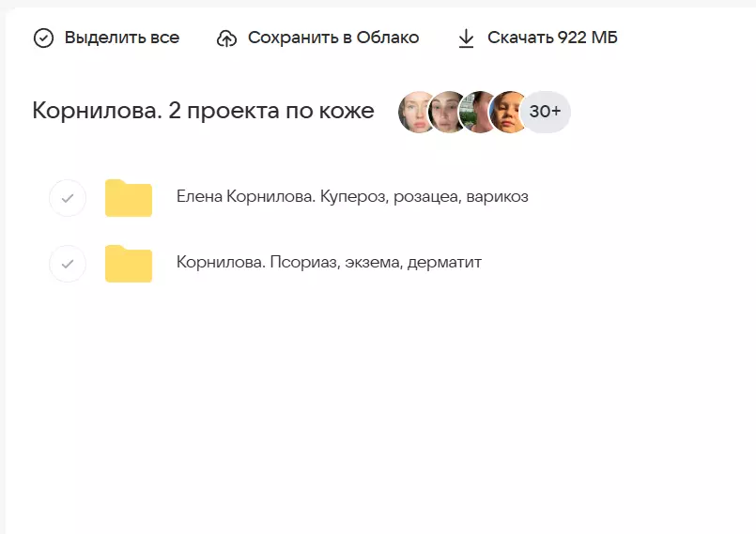Click the fourth avatar next to the 30+ badge

coord(510,113)
